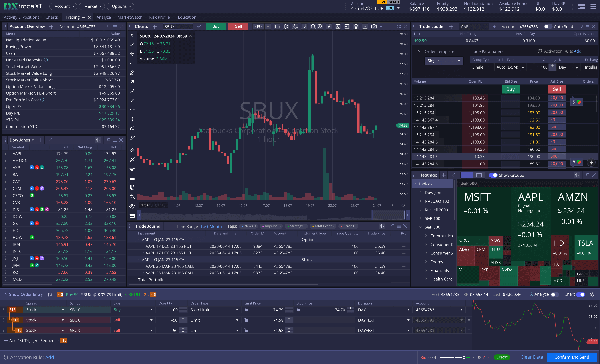Switch Heatmap to list view

(466, 175)
